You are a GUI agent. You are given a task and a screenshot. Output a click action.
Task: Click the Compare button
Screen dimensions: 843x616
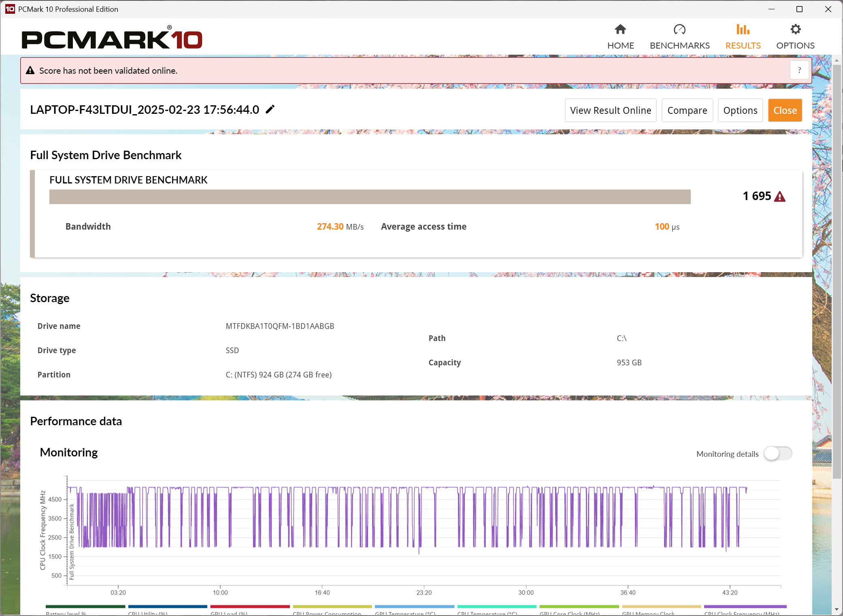click(x=687, y=110)
